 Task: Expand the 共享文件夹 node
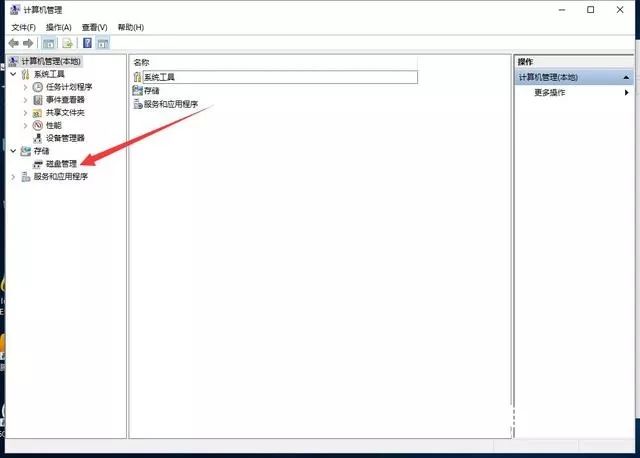pos(25,113)
